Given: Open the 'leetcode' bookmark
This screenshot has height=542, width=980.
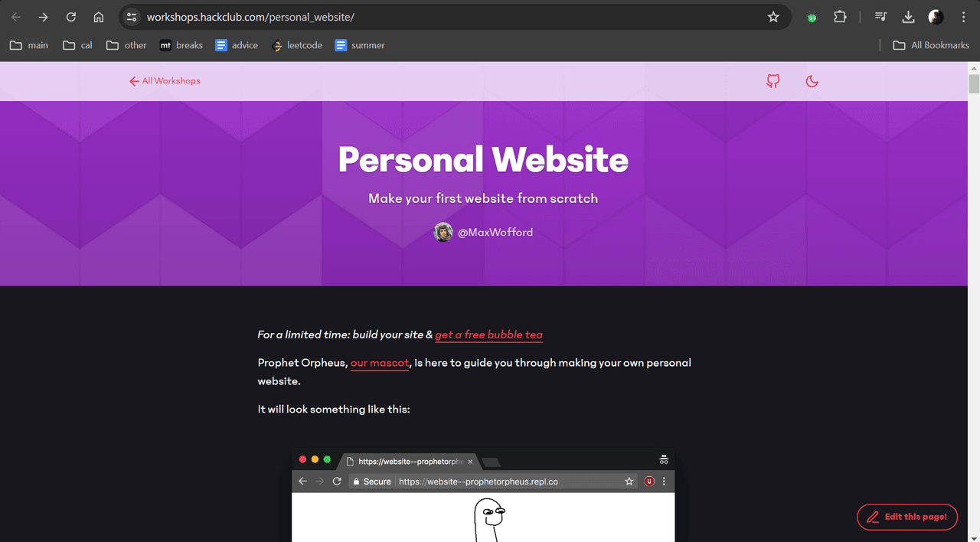Looking at the screenshot, I should click(297, 45).
